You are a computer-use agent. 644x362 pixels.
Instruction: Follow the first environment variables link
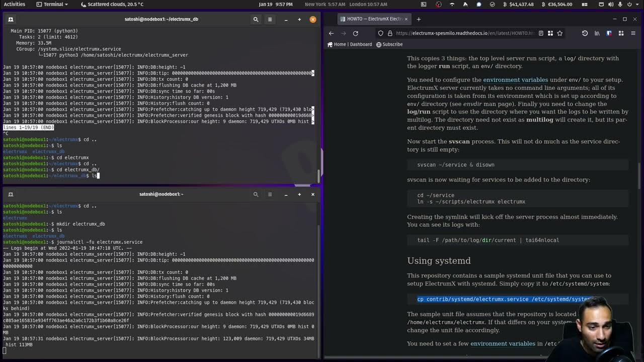click(x=515, y=79)
